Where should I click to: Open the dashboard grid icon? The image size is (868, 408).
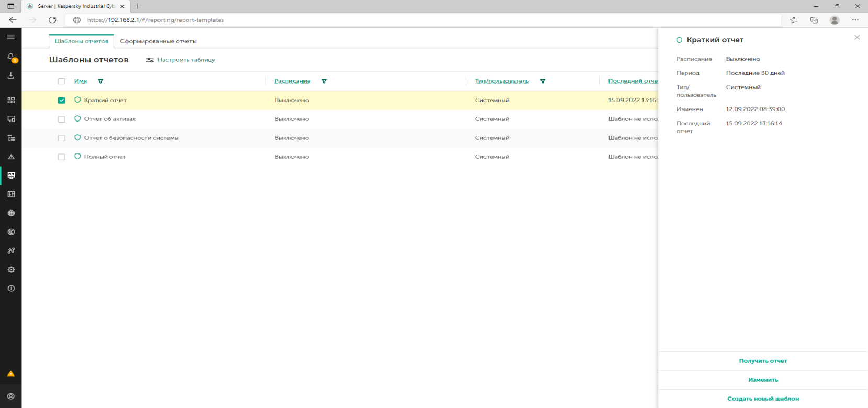click(x=11, y=100)
